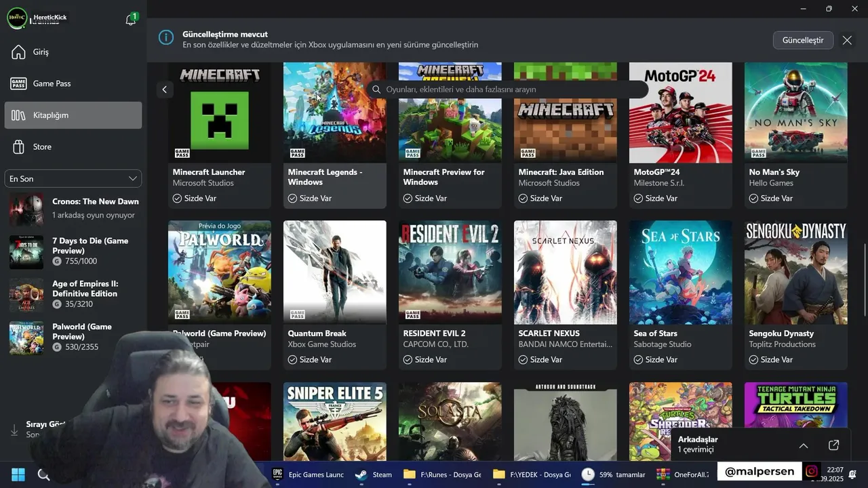Open the Store section
The width and height of the screenshot is (868, 488).
pyautogui.click(x=73, y=146)
